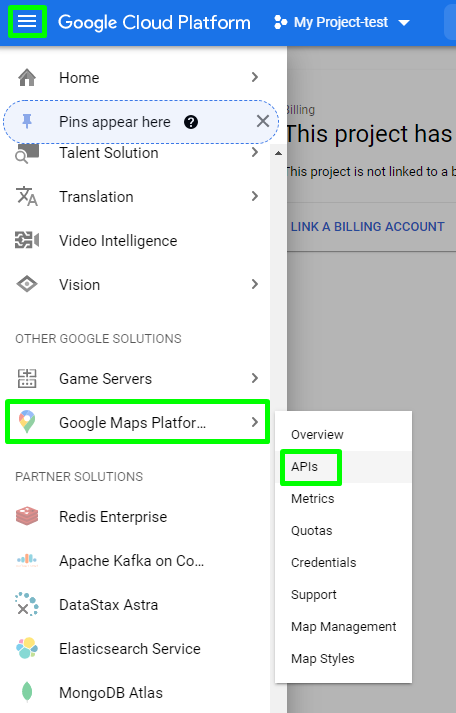Image resolution: width=456 pixels, height=713 pixels.
Task: Open the hamburger navigation menu
Action: [x=27, y=21]
